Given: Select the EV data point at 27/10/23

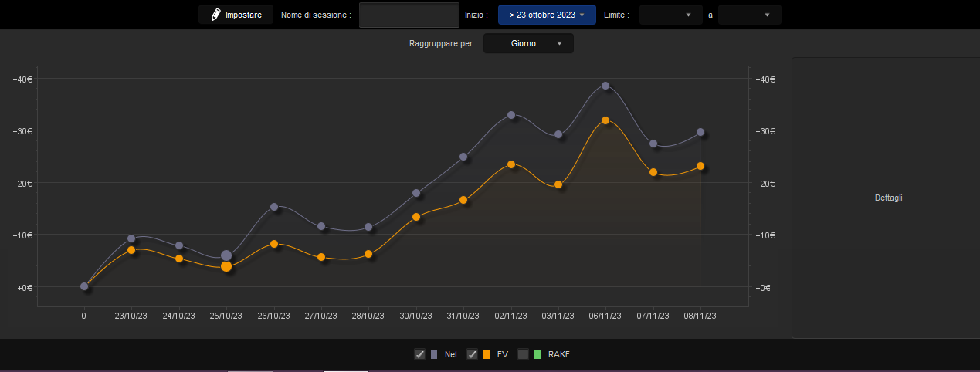Looking at the screenshot, I should tap(321, 257).
